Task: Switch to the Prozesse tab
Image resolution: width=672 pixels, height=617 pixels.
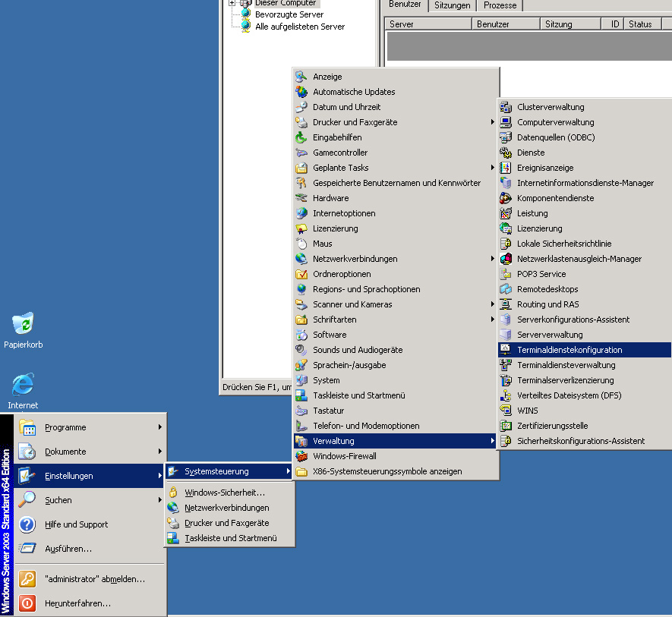Action: point(500,5)
